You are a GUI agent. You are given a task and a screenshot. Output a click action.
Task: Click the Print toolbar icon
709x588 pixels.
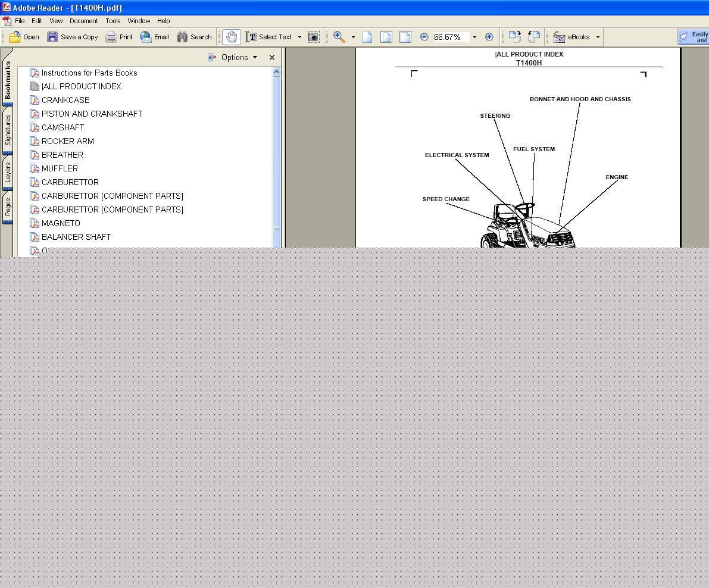111,37
